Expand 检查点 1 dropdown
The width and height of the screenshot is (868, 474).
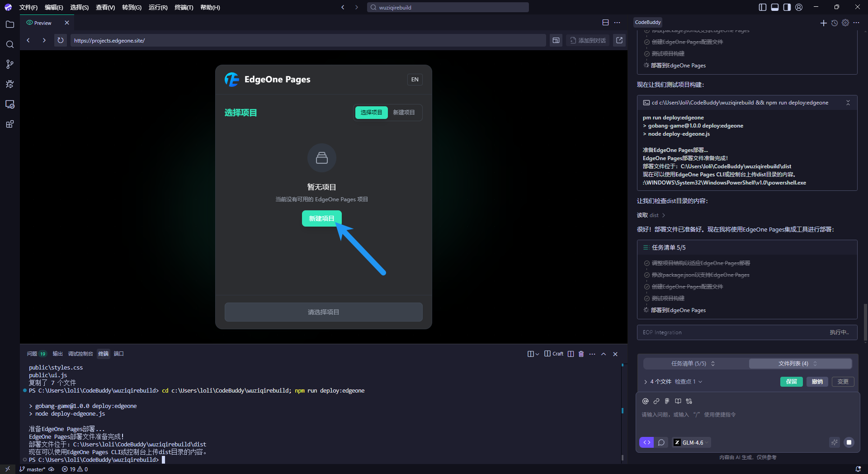(x=688, y=382)
